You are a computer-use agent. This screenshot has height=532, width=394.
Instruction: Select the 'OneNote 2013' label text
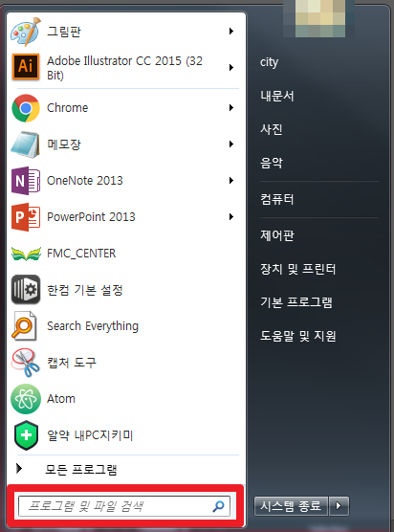85,181
